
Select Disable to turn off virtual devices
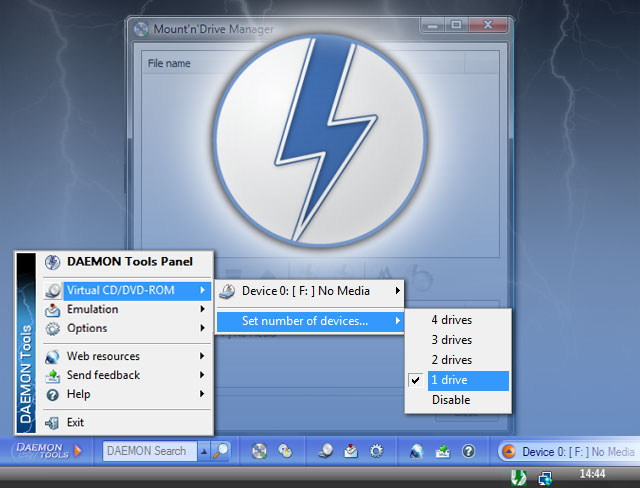[x=450, y=400]
